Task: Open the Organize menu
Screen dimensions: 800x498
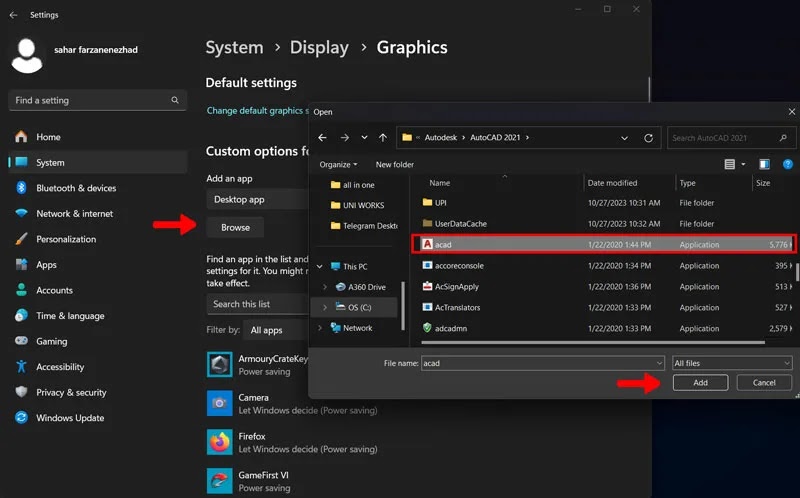Action: click(x=338, y=164)
